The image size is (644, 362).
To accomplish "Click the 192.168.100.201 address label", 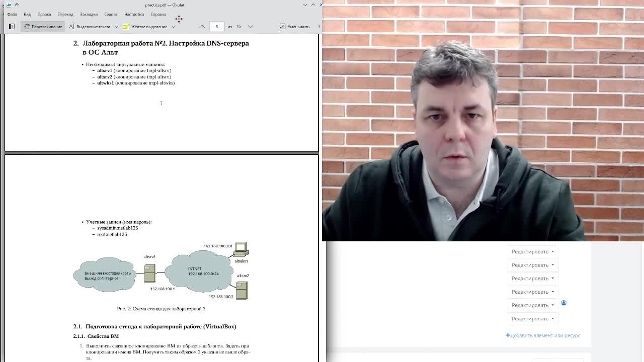I will click(218, 246).
